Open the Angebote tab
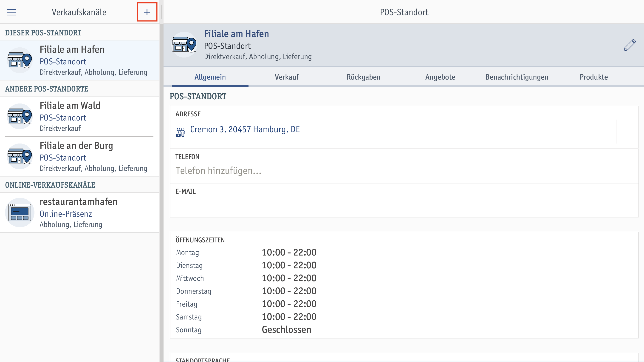 pyautogui.click(x=440, y=77)
